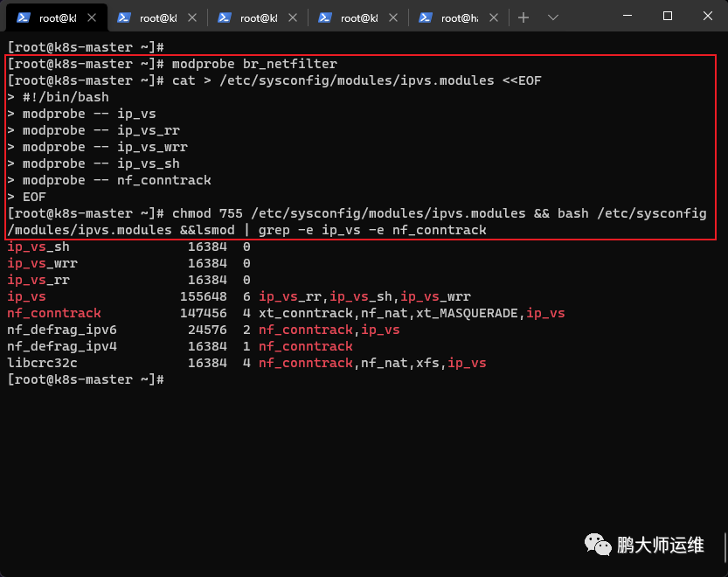Click the libcrc32c module name
This screenshot has width=728, height=577.
(x=42, y=364)
